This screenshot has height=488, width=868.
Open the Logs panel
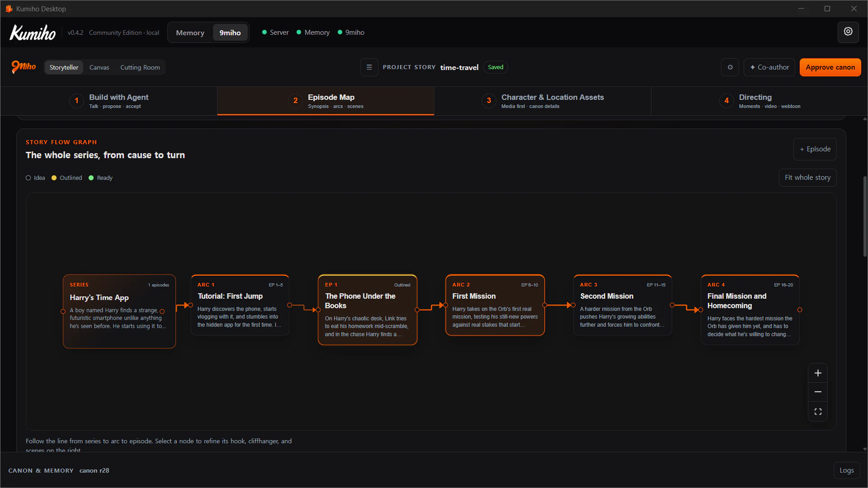click(846, 470)
